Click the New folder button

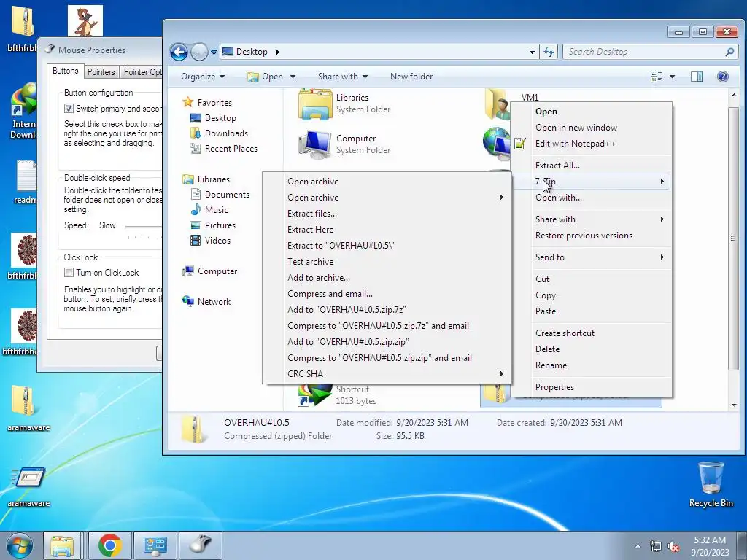pyautogui.click(x=411, y=77)
